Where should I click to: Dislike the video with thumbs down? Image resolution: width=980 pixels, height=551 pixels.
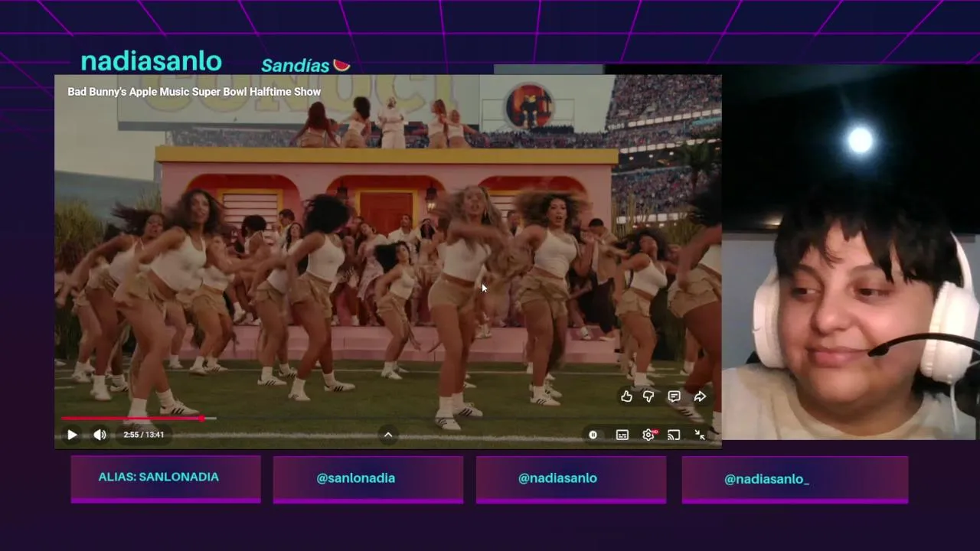[648, 396]
